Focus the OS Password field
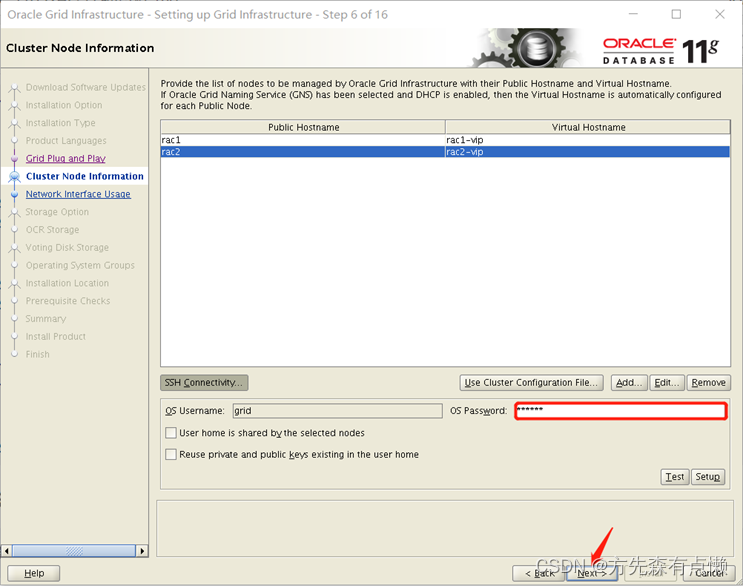743x586 pixels. (x=621, y=411)
